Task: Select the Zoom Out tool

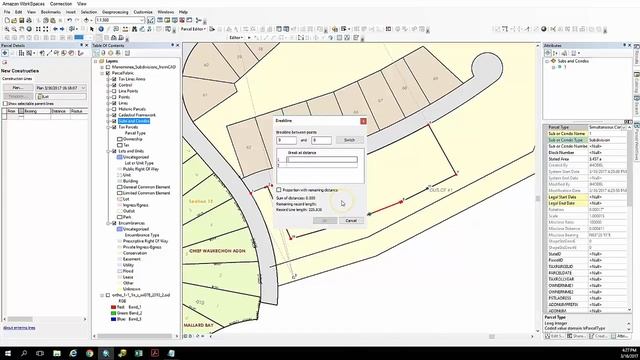Action: (x=14, y=29)
